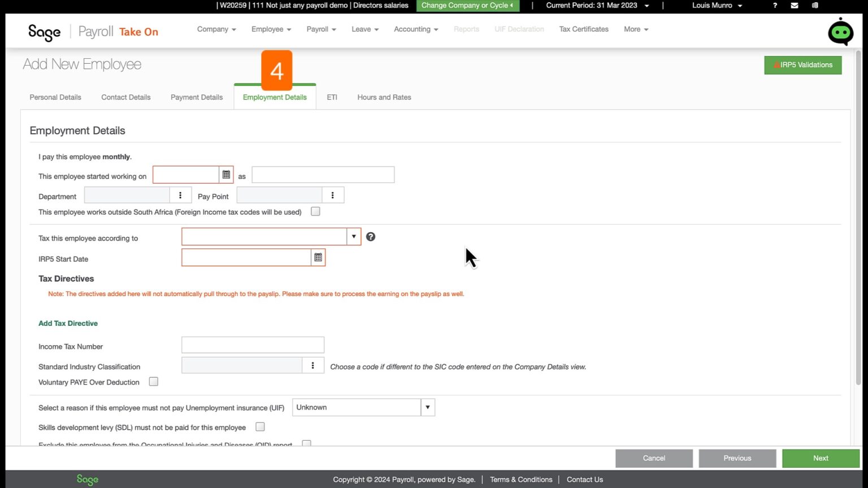Enable the works outside South Africa checkbox
This screenshot has width=868, height=488.
[315, 211]
